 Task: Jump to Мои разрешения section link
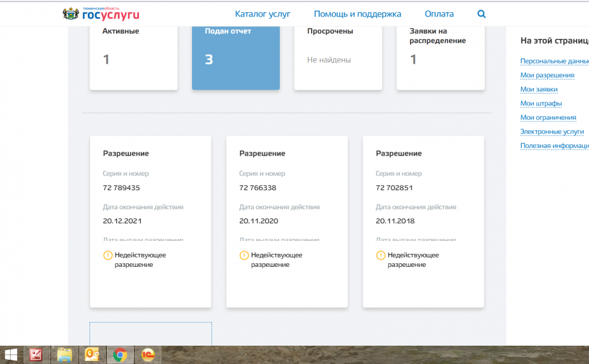click(547, 75)
